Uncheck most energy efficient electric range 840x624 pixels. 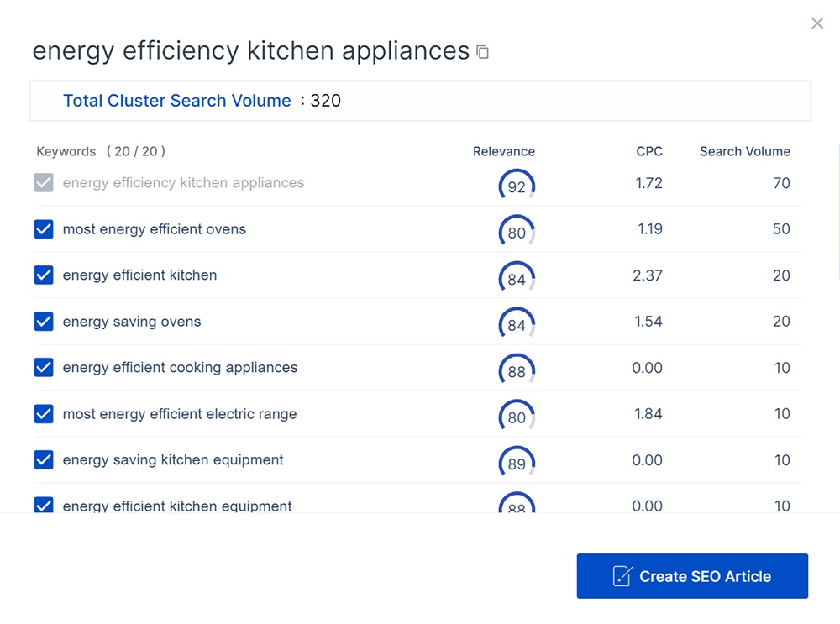tap(44, 413)
